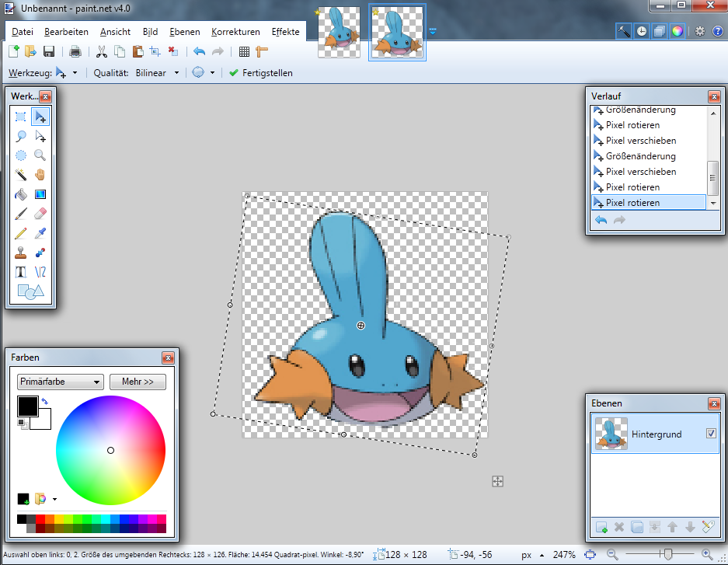Toggle the Tools window button
This screenshot has width=728, height=565.
624,31
